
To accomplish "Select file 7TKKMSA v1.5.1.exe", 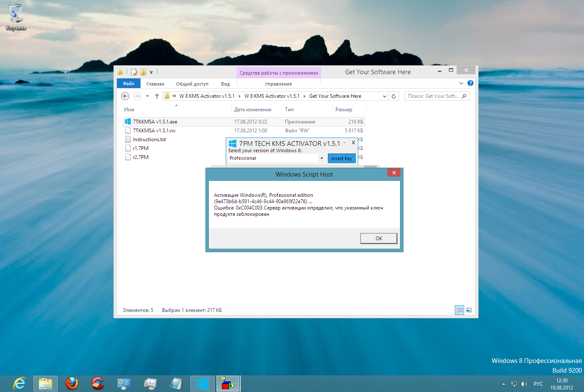I will click(x=243, y=122).
